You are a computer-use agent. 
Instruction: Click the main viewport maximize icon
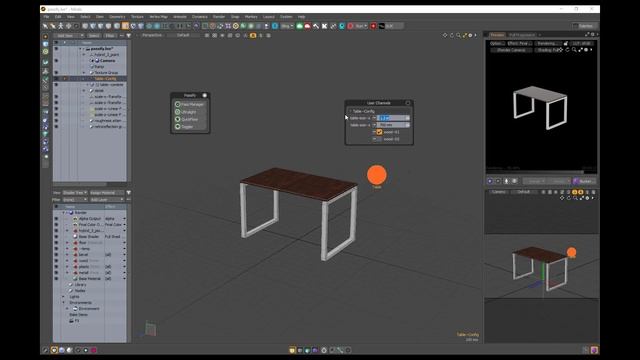464,36
